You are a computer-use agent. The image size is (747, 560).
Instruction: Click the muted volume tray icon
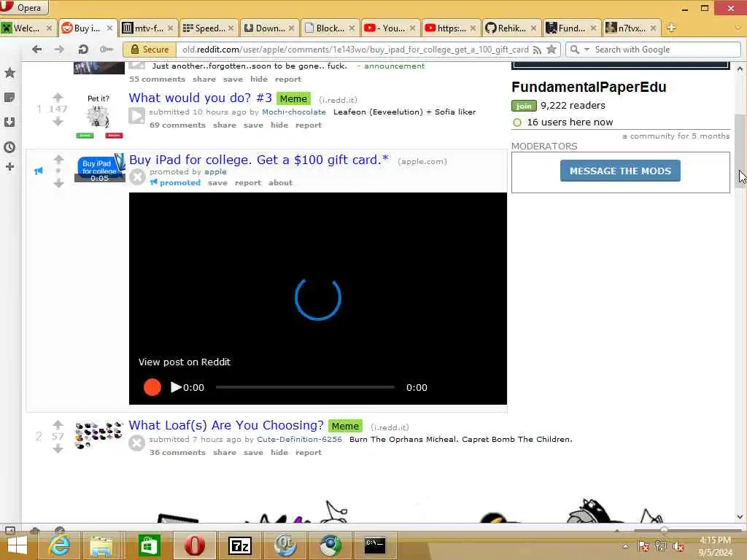pyautogui.click(x=678, y=546)
